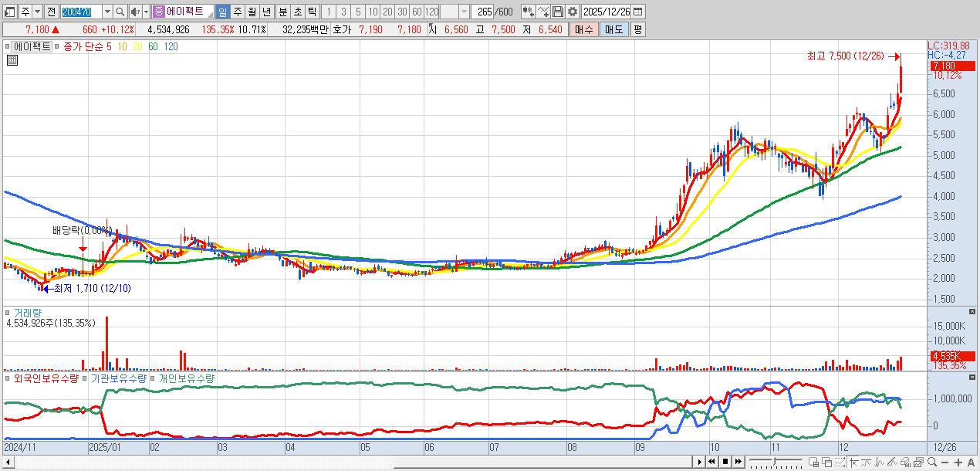Click the chart zoom slider handle at bottom
Viewport: 980px width, 471px height.
(x=775, y=461)
